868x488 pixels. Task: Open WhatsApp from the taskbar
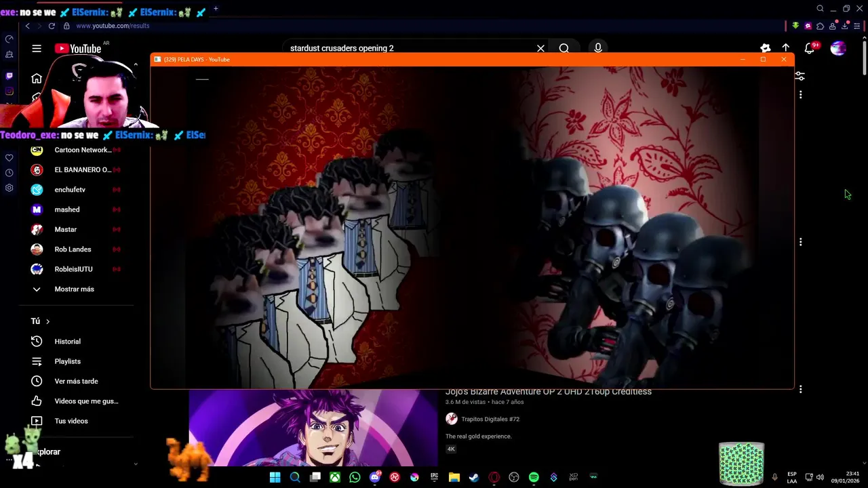[x=355, y=477]
